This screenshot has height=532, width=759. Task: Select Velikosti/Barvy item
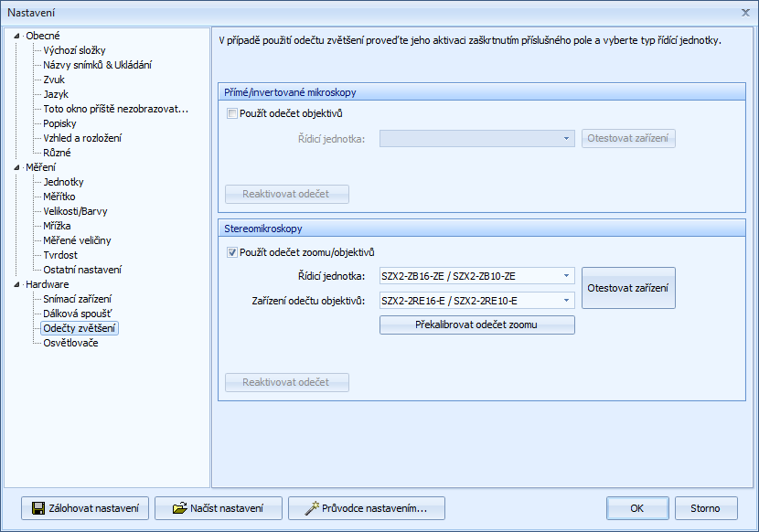(75, 211)
